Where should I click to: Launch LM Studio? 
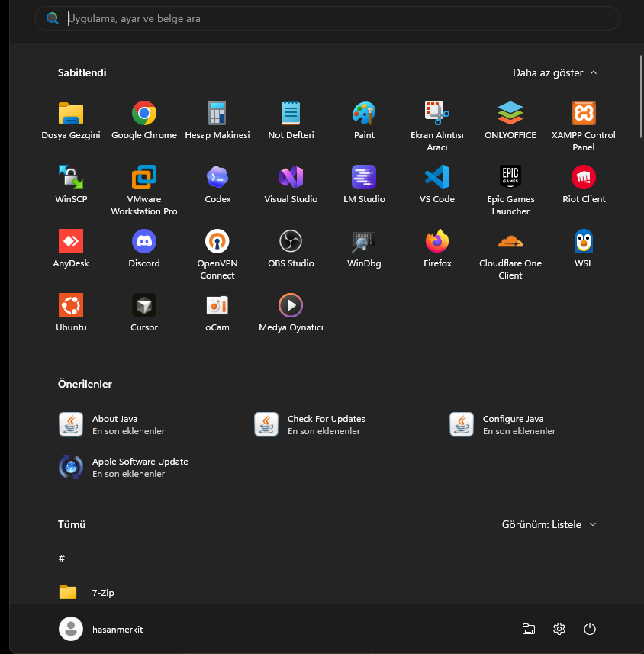[x=364, y=185]
